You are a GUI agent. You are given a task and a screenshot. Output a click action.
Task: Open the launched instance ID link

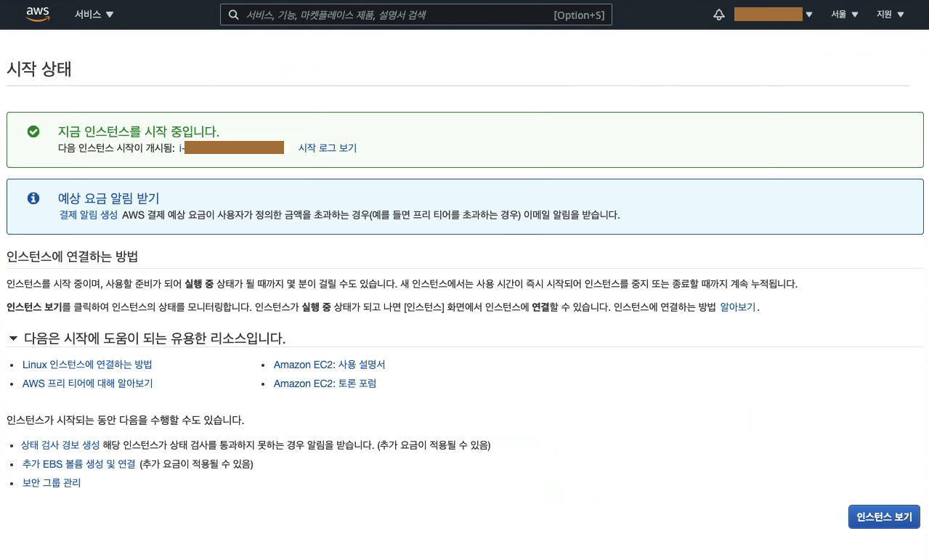pyautogui.click(x=232, y=147)
